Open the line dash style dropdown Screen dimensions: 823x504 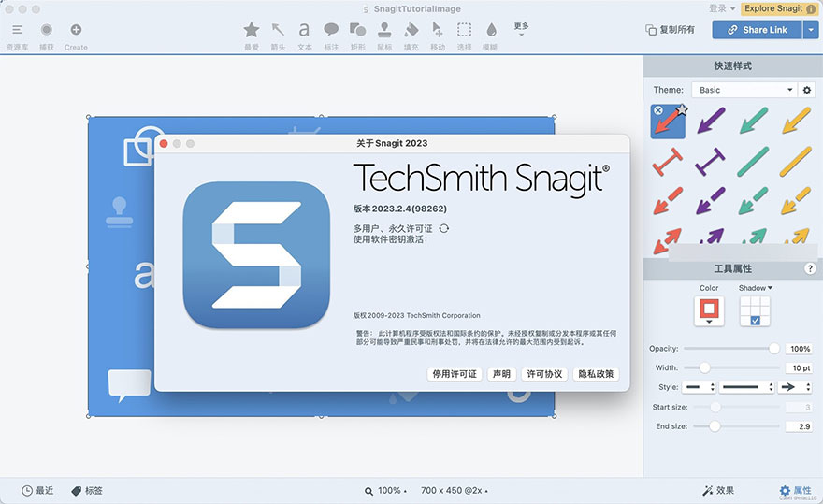pyautogui.click(x=747, y=387)
